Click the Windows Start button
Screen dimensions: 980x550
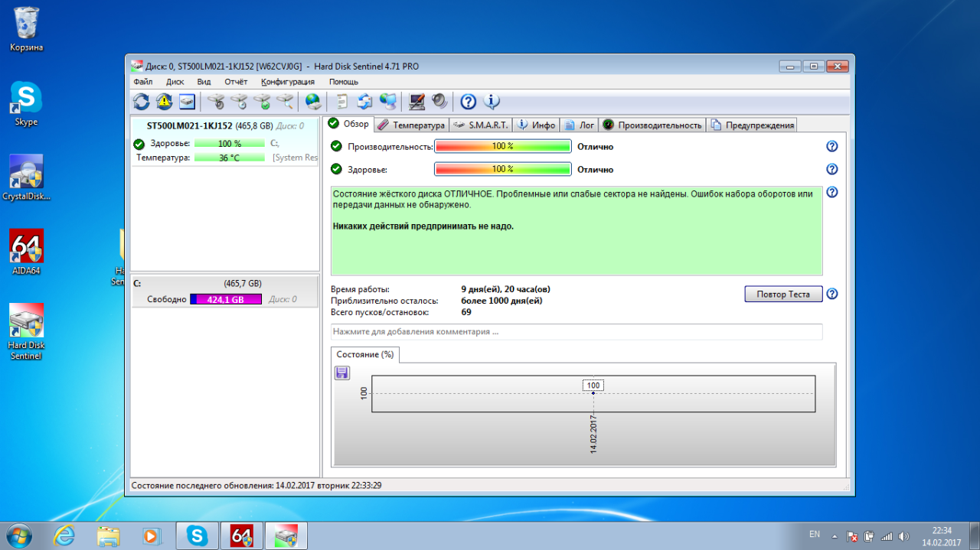click(18, 535)
